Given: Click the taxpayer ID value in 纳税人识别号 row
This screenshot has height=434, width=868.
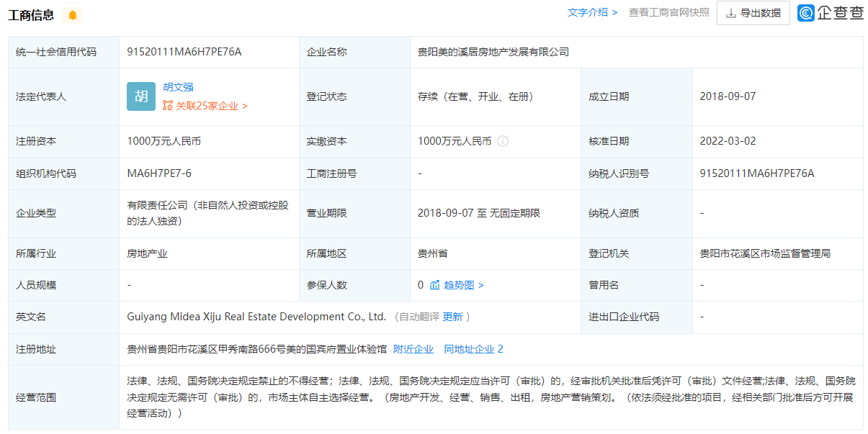Looking at the screenshot, I should click(x=757, y=173).
